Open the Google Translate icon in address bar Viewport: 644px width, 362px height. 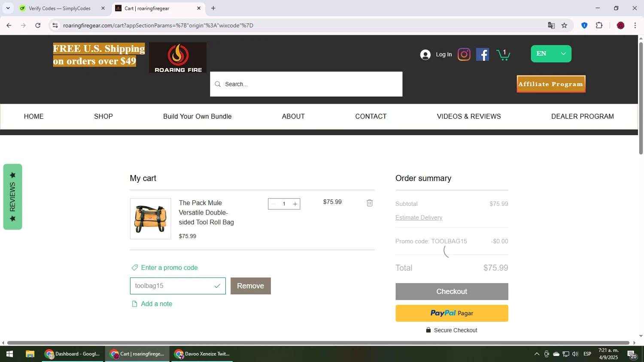[551, 25]
